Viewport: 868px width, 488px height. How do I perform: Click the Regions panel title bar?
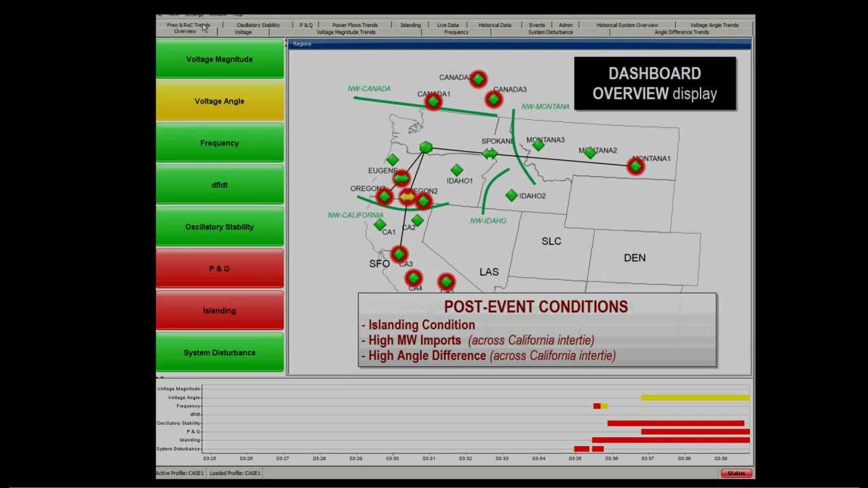pyautogui.click(x=519, y=44)
